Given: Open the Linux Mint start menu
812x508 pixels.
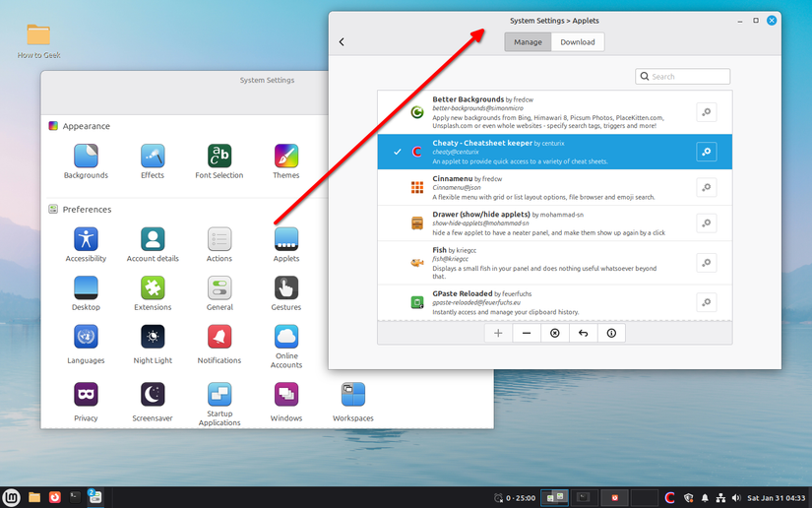Looking at the screenshot, I should pyautogui.click(x=12, y=497).
